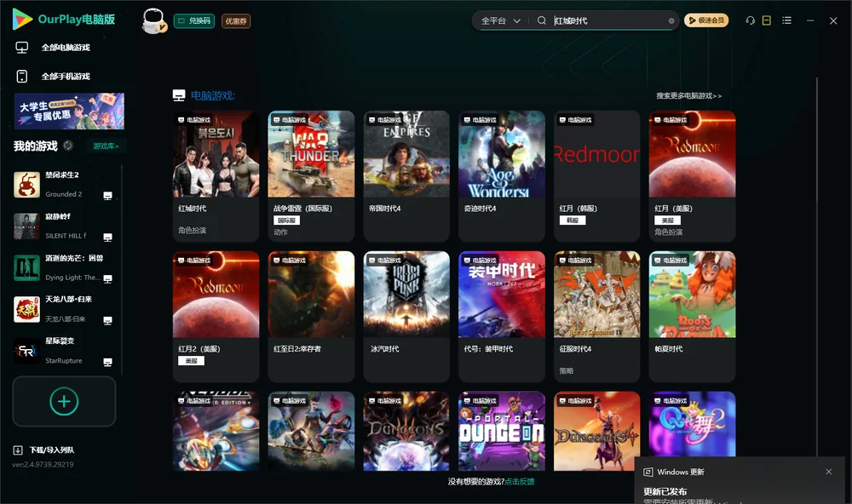The height and width of the screenshot is (504, 852).
Task: Open the 红月 (韩服) Redmoon card
Action: tap(596, 176)
